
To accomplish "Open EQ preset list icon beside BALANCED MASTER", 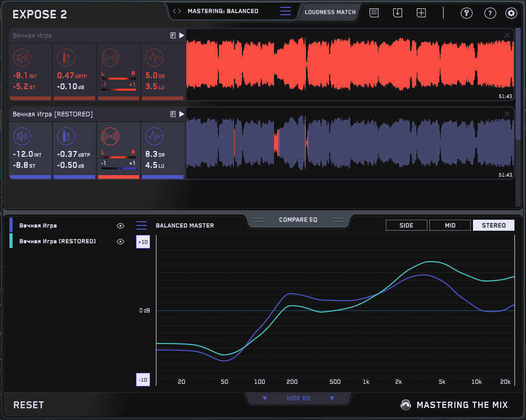I will (x=142, y=225).
